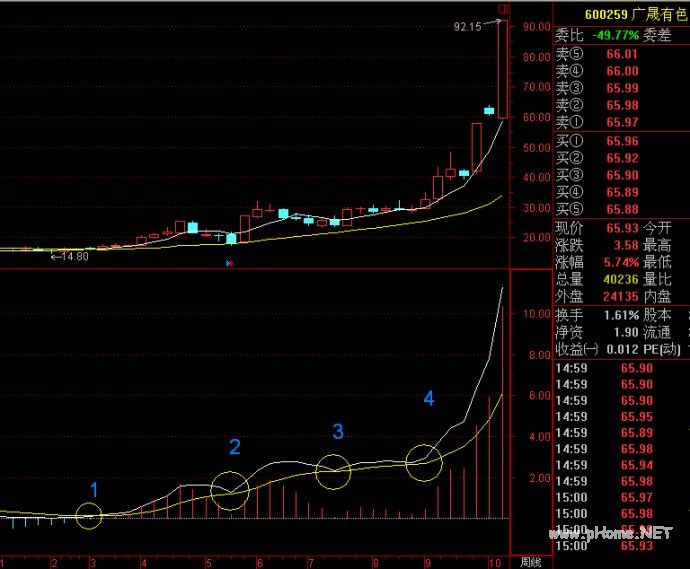The height and width of the screenshot is (569, 690).
Task: Select sell level 卖⑤ price 66.01
Action: click(622, 54)
